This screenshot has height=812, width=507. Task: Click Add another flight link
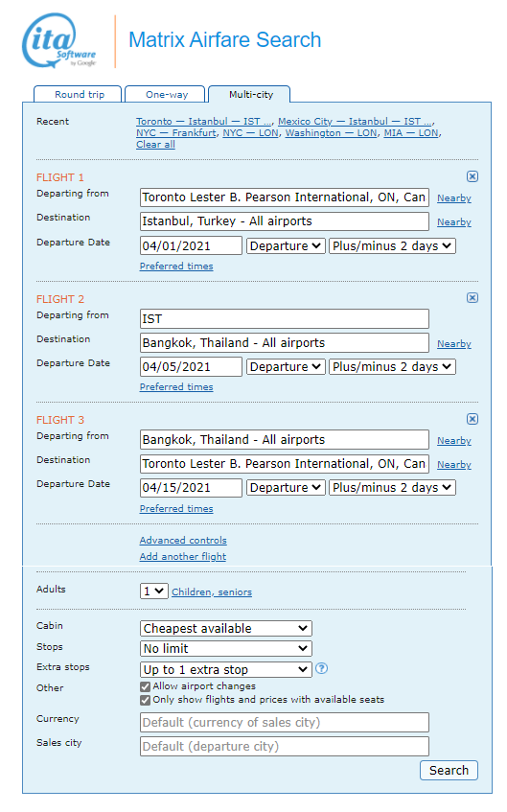tap(183, 557)
